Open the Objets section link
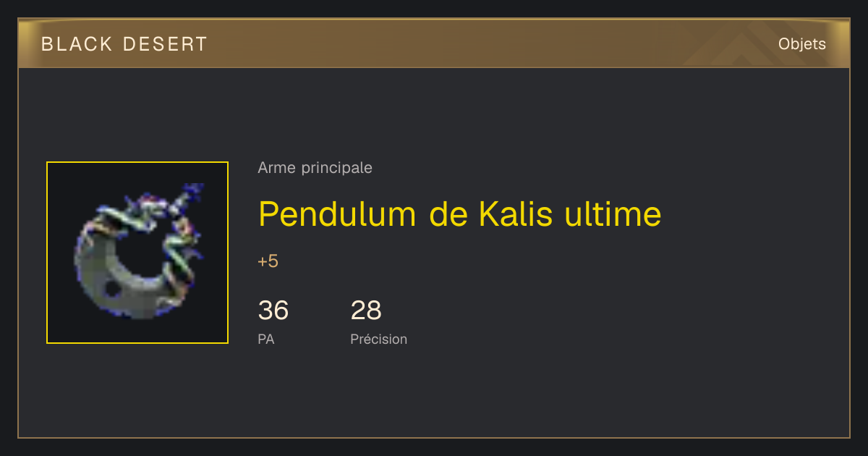The image size is (868, 456). 802,44
